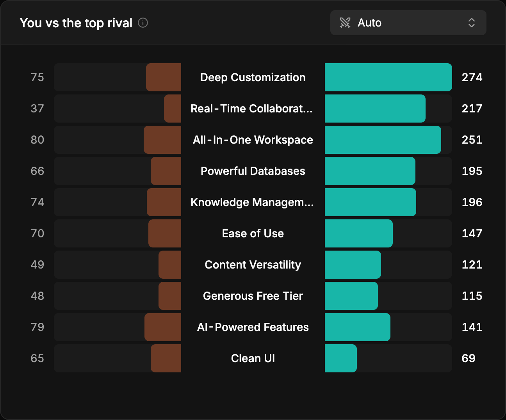Click the teal bar for All-In-One Workspace

tap(383, 140)
